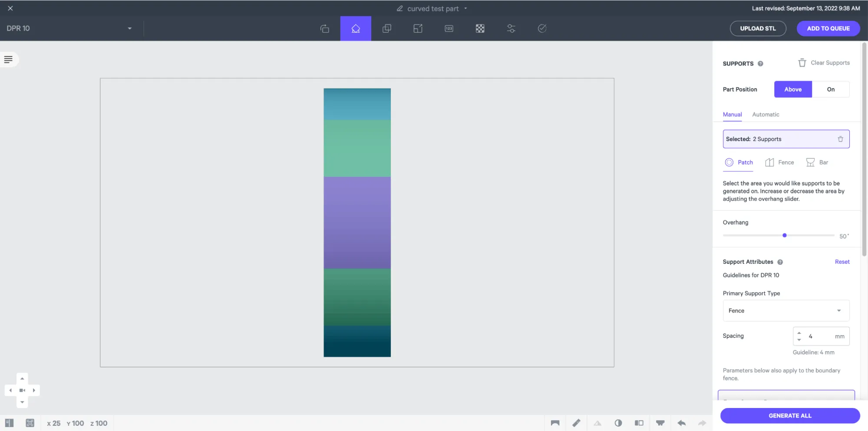Click Clear Supports

coord(824,63)
